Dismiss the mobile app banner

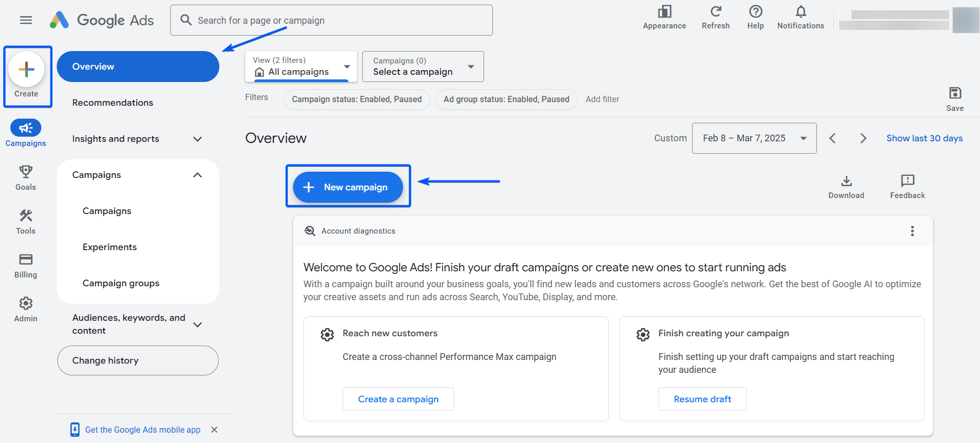(214, 430)
